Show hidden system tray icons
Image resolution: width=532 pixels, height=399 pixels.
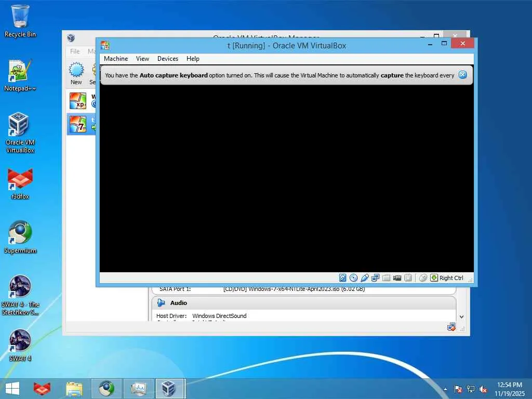point(445,389)
